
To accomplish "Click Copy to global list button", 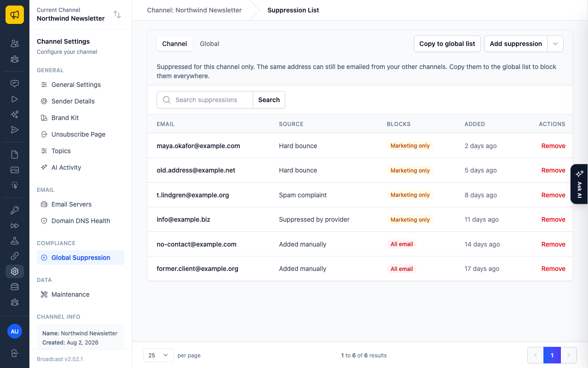I will tap(447, 44).
